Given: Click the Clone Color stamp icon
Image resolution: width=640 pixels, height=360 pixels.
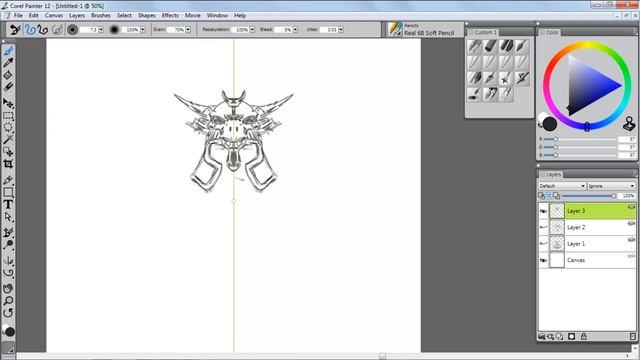Looking at the screenshot, I should [629, 124].
